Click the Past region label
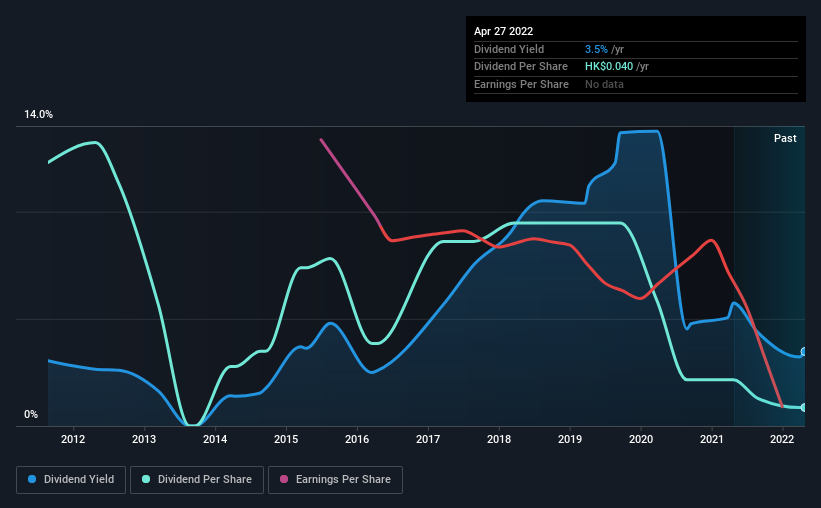The image size is (821, 508). click(x=785, y=138)
